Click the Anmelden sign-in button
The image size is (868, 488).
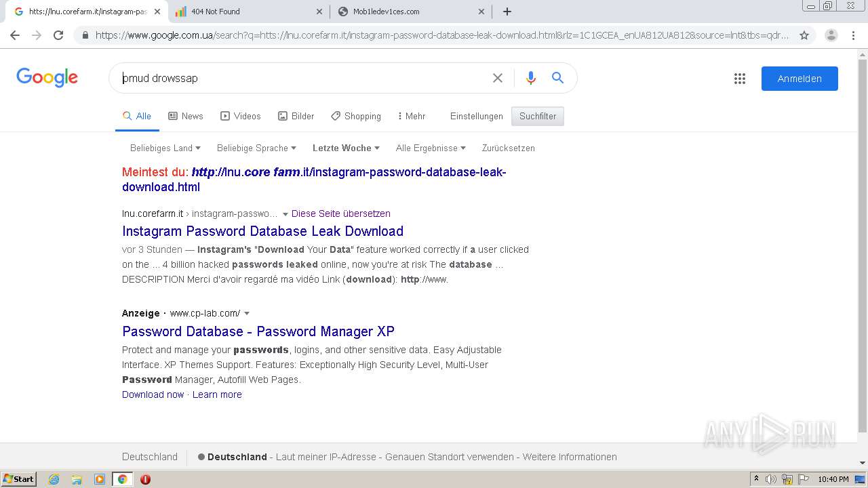pyautogui.click(x=800, y=79)
